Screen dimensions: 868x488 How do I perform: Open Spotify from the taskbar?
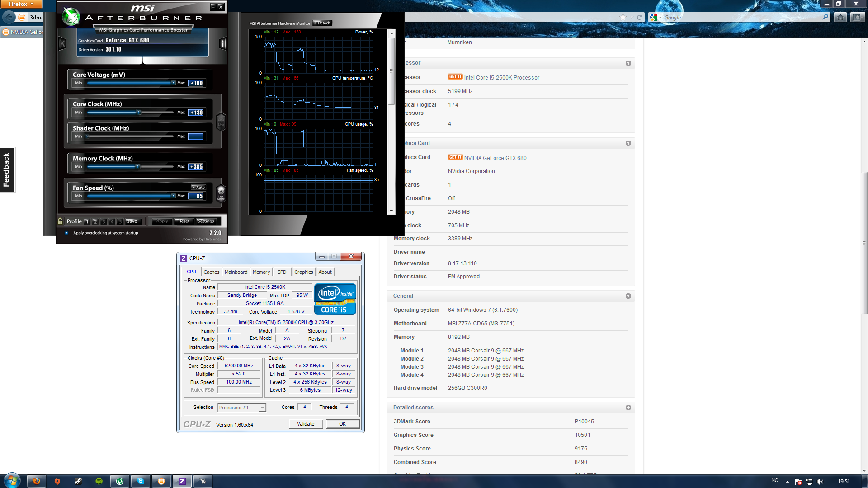pyautogui.click(x=99, y=481)
